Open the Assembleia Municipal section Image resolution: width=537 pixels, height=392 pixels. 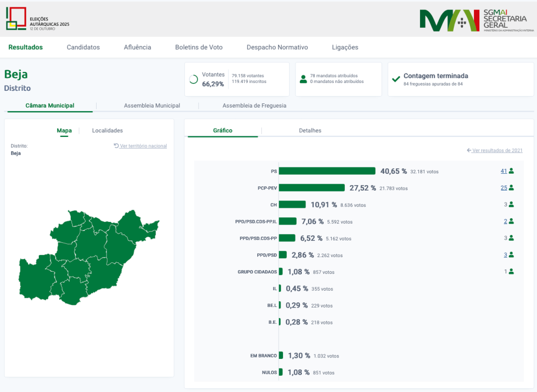coord(151,105)
